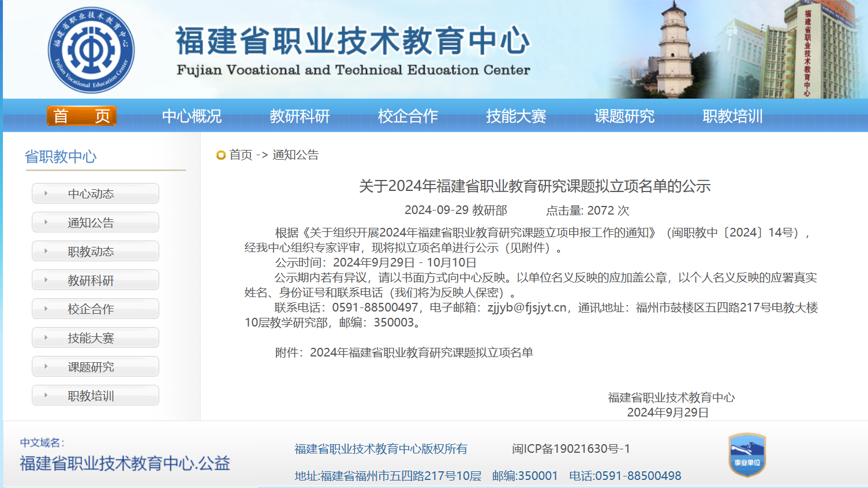Select 校企合作 in the left sidebar
Screen dimensions: 868x488
click(91, 309)
